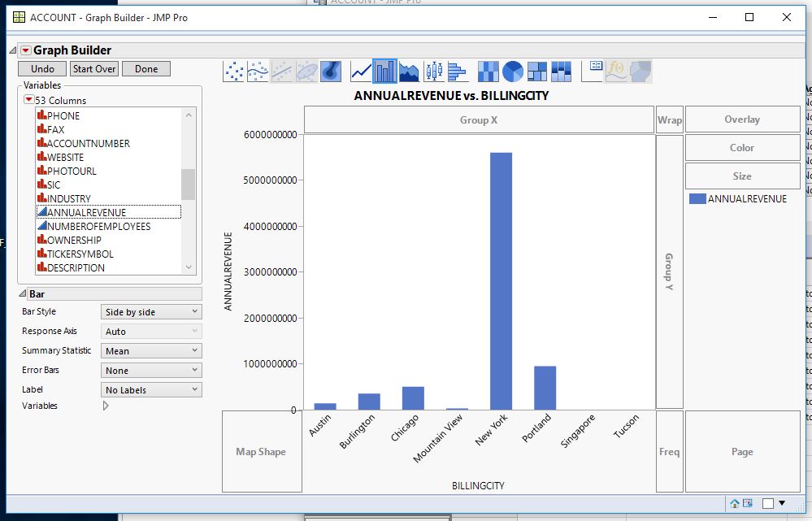Select the Points scatter element icon
The width and height of the screenshot is (812, 521).
tap(233, 72)
